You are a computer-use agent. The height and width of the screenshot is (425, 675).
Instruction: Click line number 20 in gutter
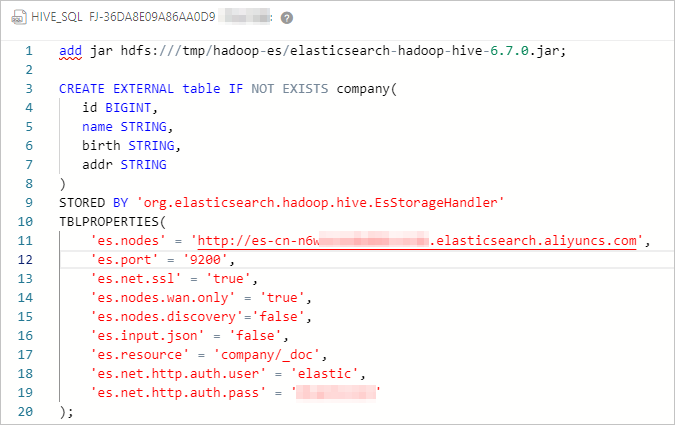(25, 412)
